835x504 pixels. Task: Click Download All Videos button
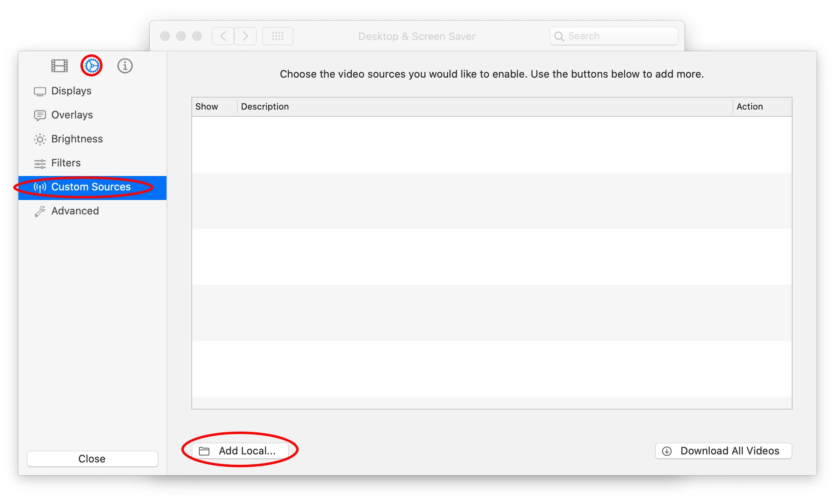(x=723, y=451)
